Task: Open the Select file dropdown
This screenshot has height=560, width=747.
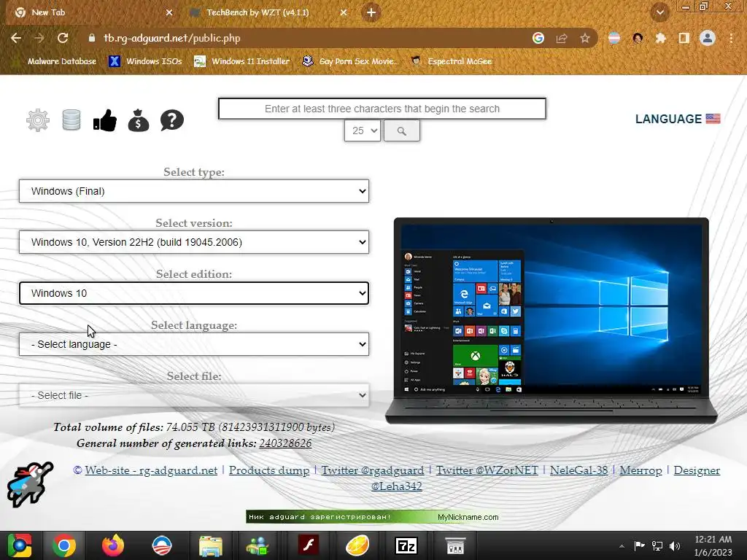Action: click(x=194, y=395)
